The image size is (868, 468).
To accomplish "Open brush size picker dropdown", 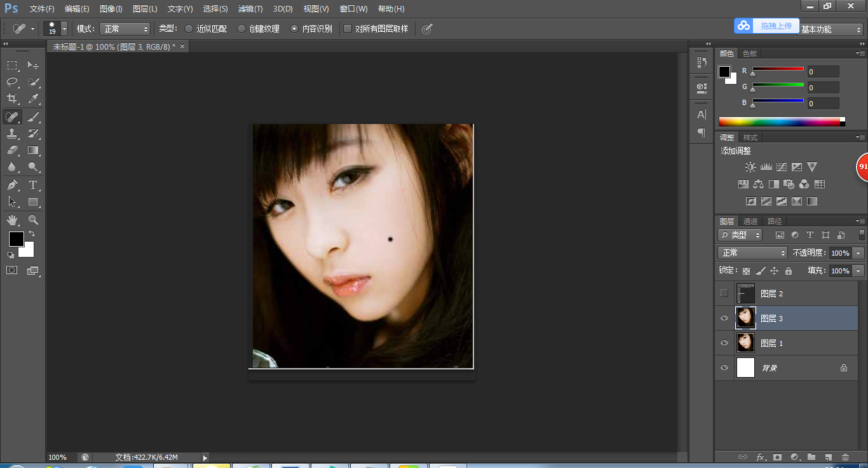I will tap(64, 29).
